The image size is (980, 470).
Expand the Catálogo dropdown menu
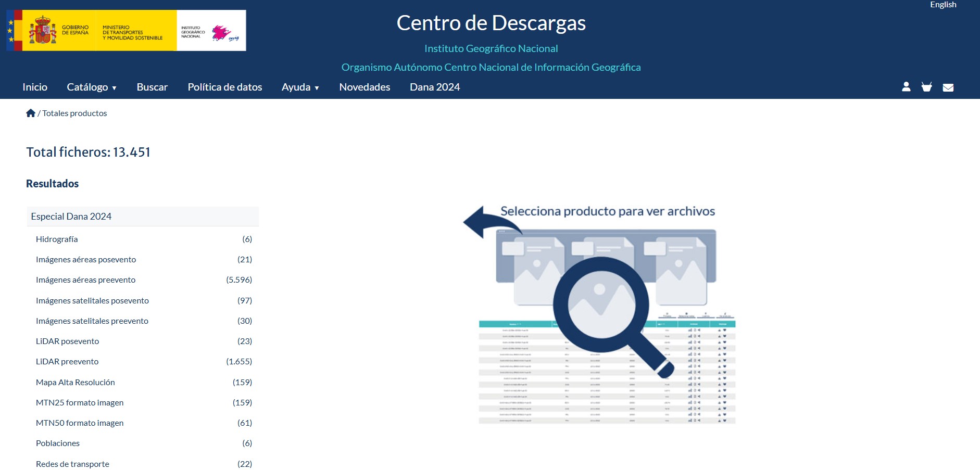(91, 87)
